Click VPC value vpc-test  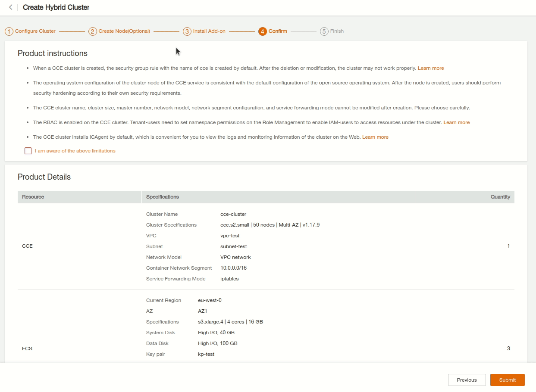coord(230,236)
